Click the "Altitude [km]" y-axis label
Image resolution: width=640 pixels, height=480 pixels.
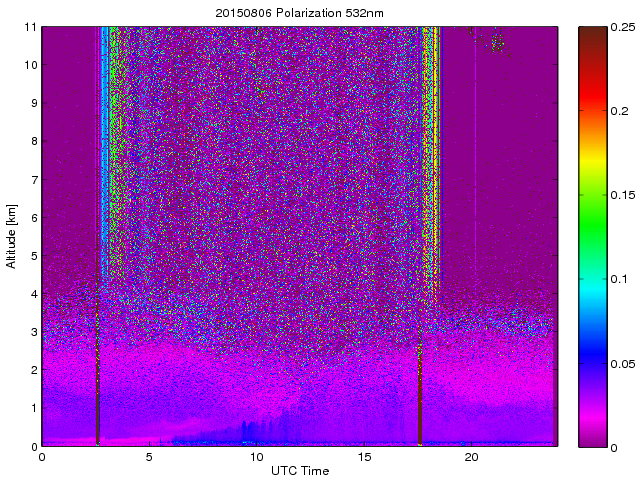(12, 236)
